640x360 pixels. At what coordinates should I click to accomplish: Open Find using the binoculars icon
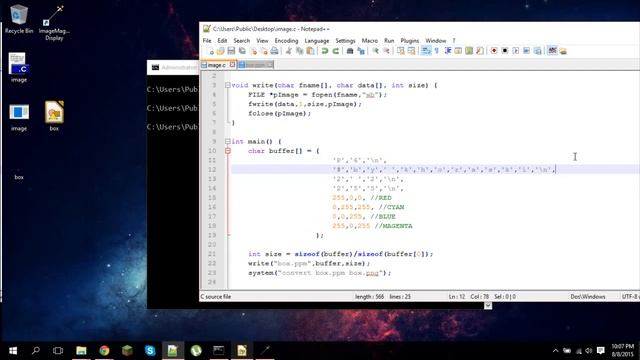[x=350, y=51]
